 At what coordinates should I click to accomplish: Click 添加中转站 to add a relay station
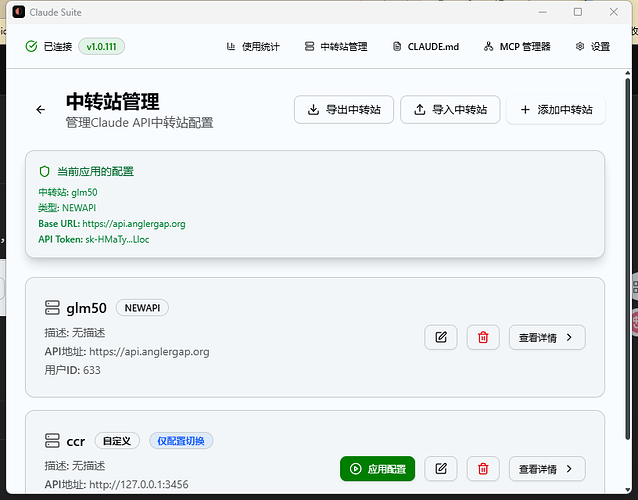tap(556, 109)
